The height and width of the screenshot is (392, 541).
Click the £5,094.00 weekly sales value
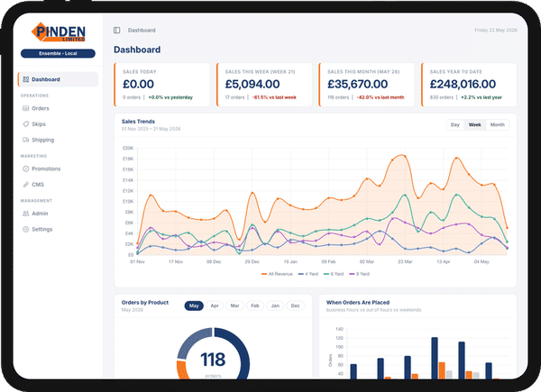252,84
